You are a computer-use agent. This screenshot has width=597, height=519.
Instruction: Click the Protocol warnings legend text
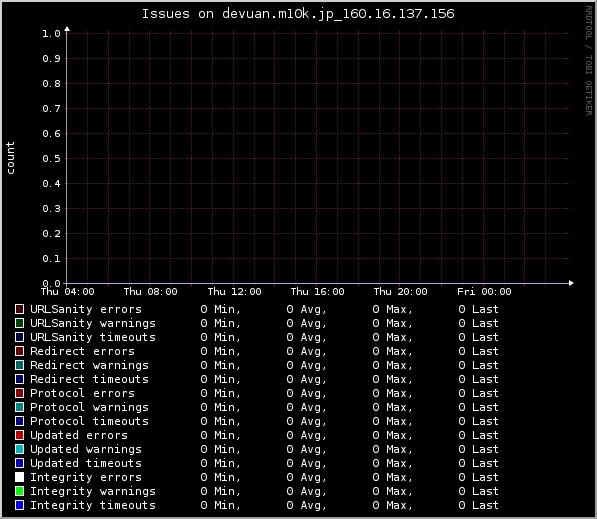tap(89, 407)
